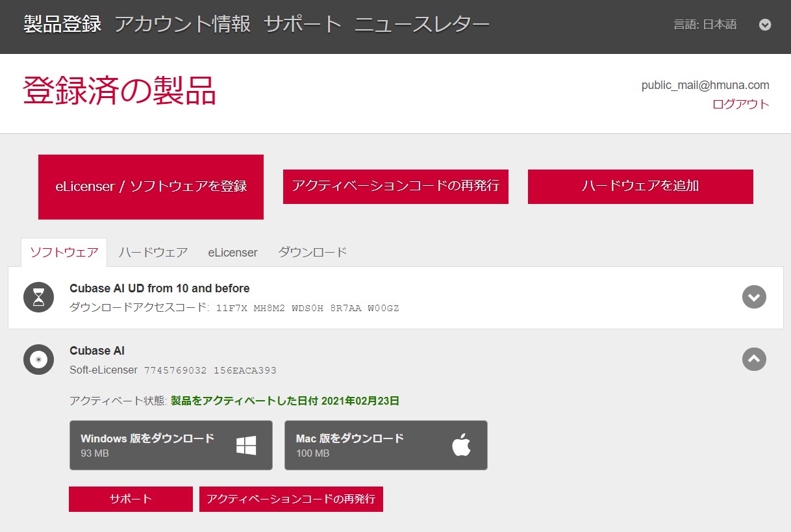Open 製品登録 in the top navigation
791x532 pixels.
(62, 25)
